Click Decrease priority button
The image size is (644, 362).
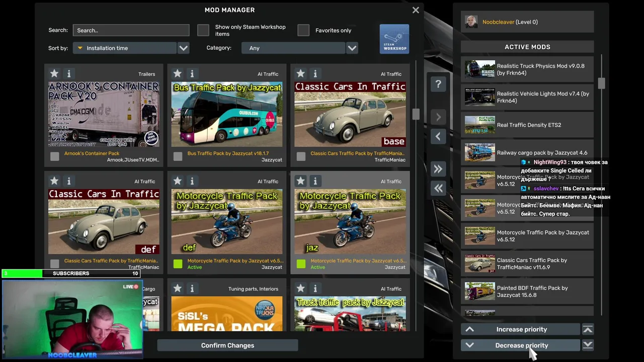pyautogui.click(x=521, y=345)
